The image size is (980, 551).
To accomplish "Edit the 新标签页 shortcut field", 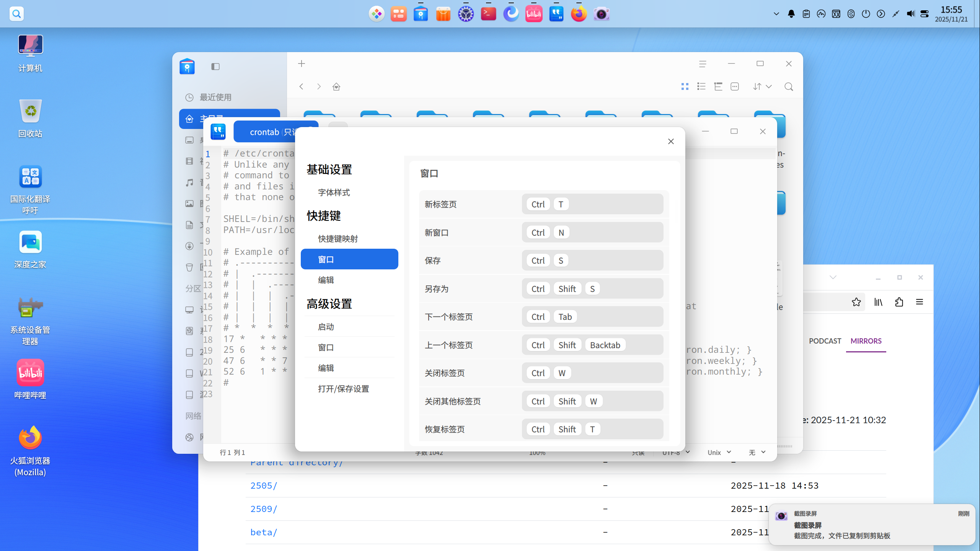I will pos(592,204).
